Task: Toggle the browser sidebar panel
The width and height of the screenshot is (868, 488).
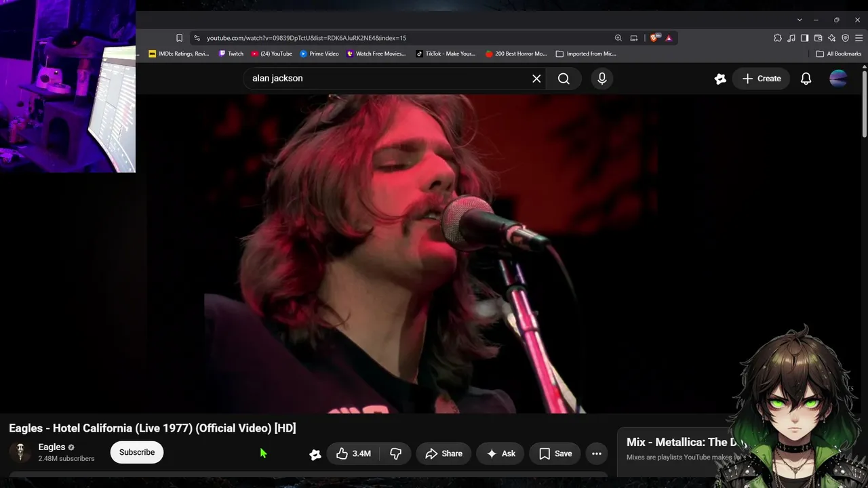Action: click(x=804, y=38)
